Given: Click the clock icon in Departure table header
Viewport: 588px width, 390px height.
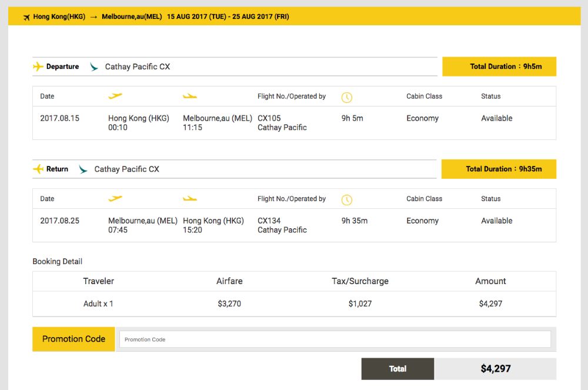Looking at the screenshot, I should pos(347,98).
